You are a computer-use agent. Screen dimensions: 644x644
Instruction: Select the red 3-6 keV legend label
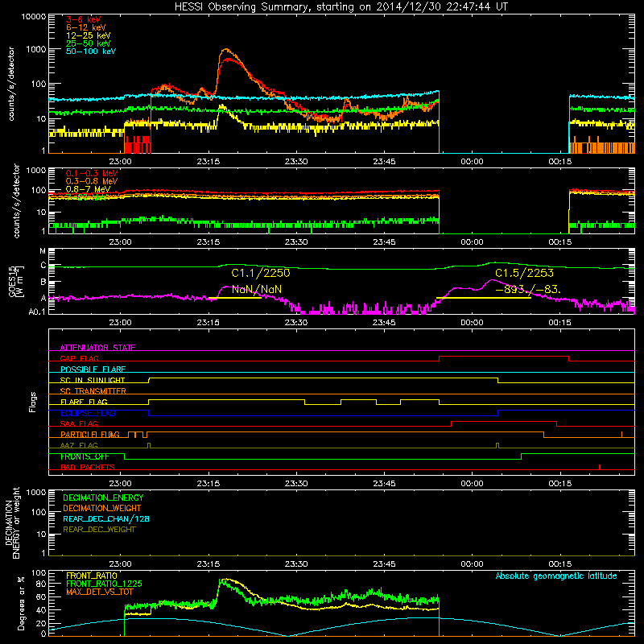pyautogui.click(x=84, y=19)
